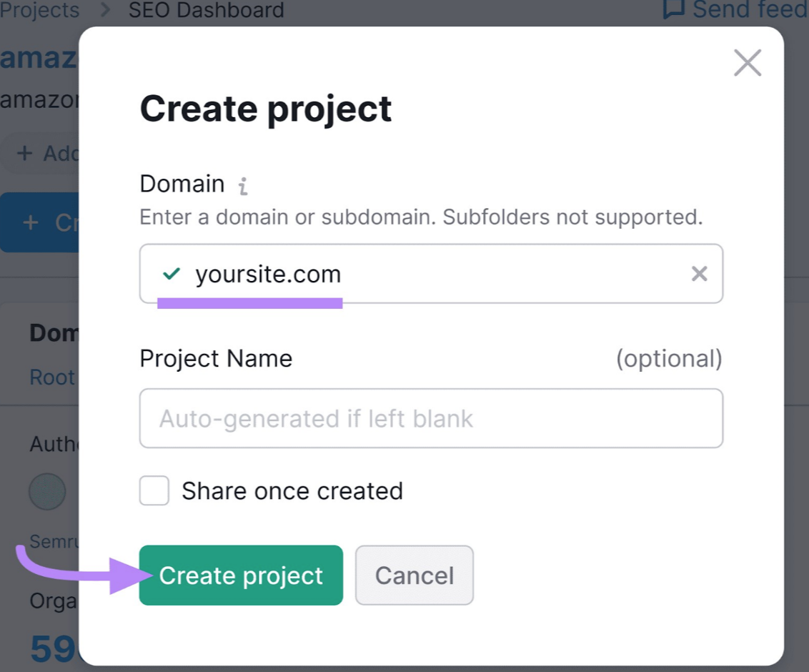Clear the yoursite.com entry with the X icon

click(x=699, y=274)
